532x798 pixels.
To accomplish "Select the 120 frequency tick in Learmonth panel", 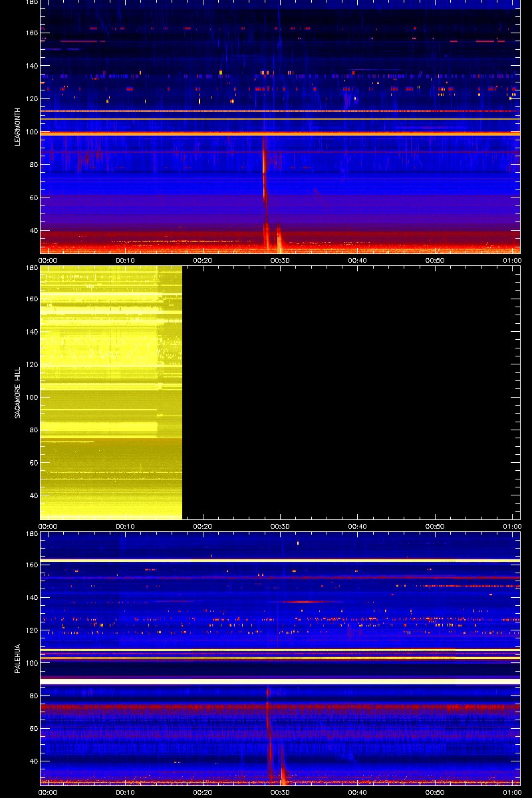I will coord(31,98).
